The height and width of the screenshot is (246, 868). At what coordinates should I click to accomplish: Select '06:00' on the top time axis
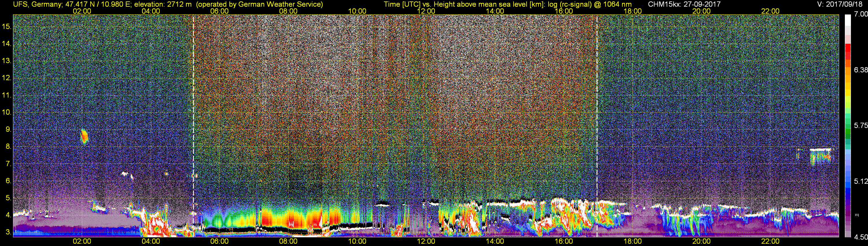pos(219,11)
